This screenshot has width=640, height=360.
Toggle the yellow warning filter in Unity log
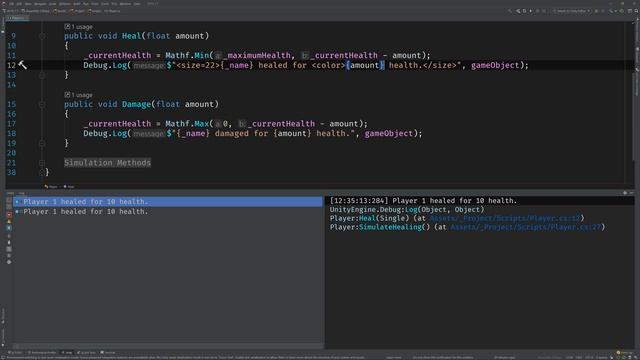click(x=9, y=221)
